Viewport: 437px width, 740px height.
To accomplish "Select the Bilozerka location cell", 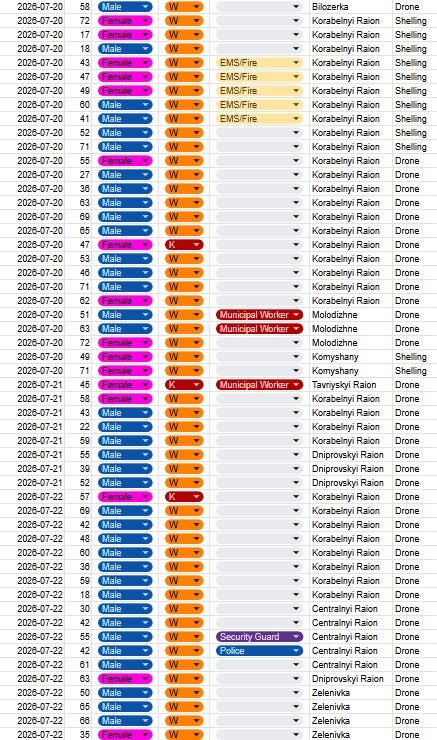I will 350,7.
